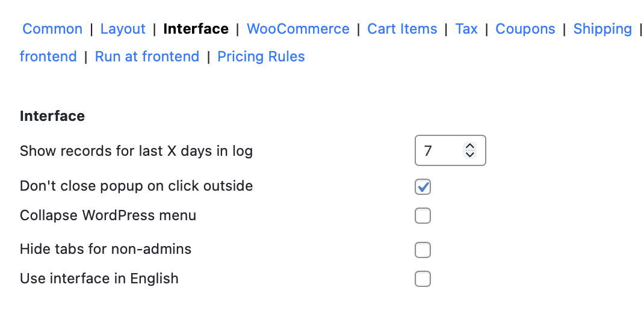Open the Common settings tab
The height and width of the screenshot is (320, 644).
[x=52, y=29]
